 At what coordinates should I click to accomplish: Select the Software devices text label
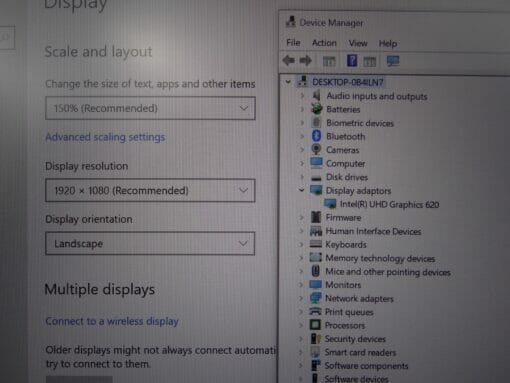click(x=356, y=379)
